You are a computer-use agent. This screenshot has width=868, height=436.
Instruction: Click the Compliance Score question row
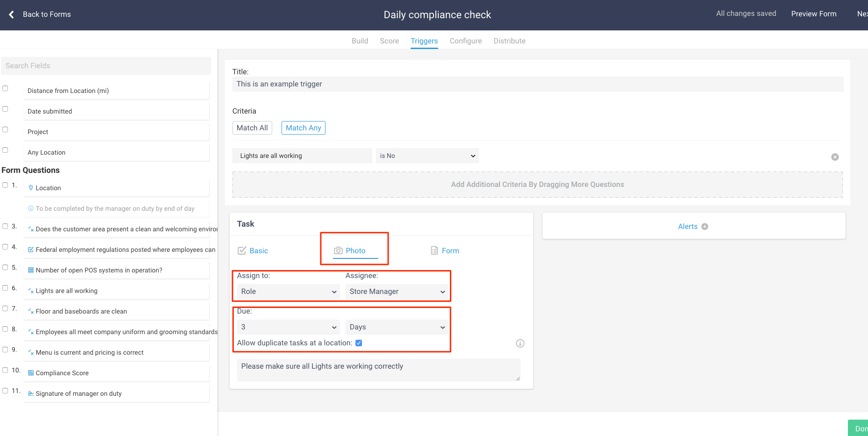click(116, 373)
